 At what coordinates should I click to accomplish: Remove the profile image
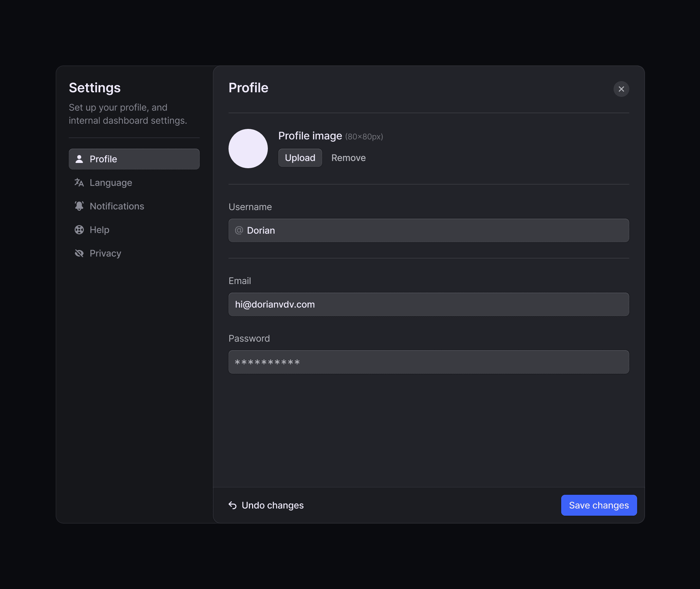click(348, 158)
